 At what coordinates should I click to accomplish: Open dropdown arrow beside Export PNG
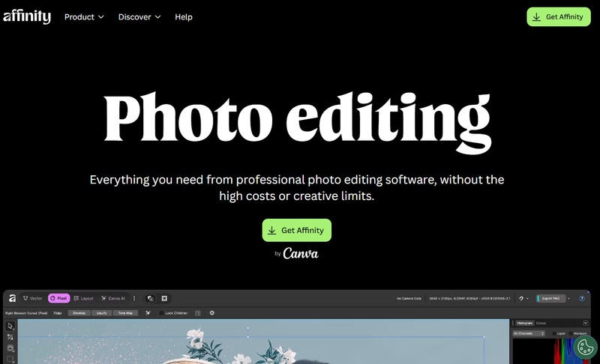[569, 299]
